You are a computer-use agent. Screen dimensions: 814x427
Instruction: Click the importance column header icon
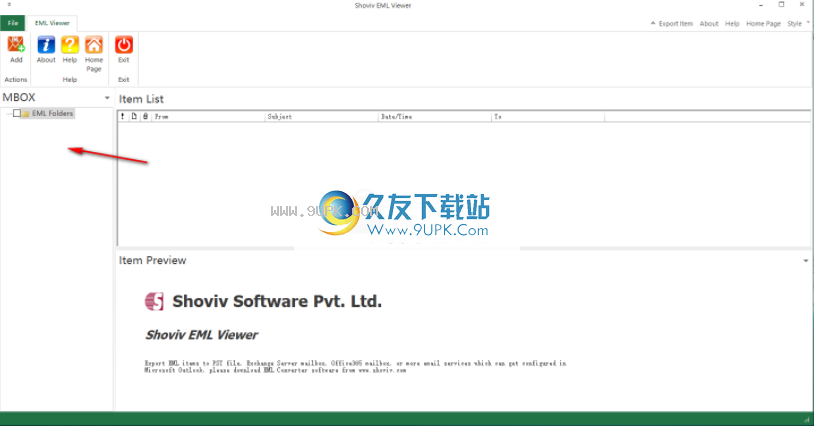point(123,117)
